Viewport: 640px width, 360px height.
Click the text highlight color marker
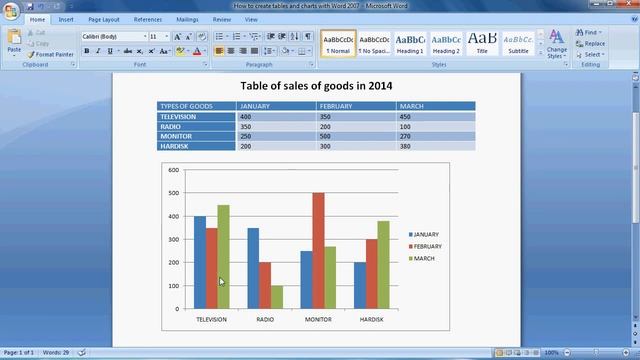(180, 51)
